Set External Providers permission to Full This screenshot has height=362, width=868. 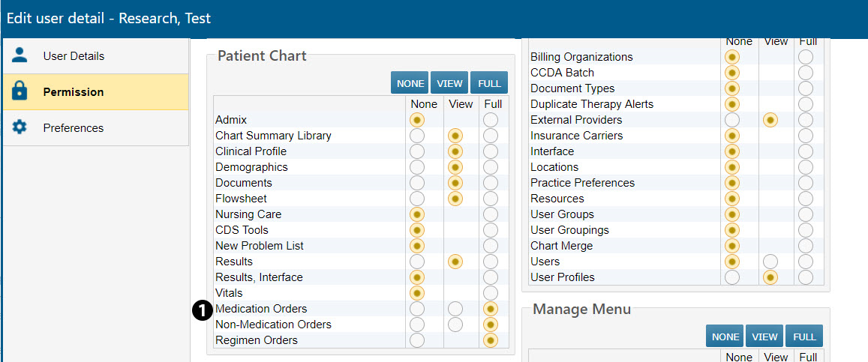[x=806, y=120]
